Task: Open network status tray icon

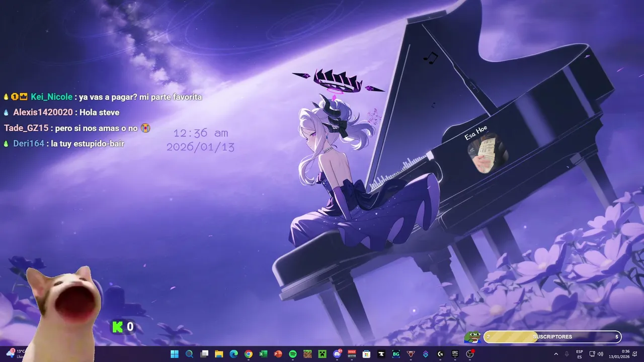Action: click(592, 354)
